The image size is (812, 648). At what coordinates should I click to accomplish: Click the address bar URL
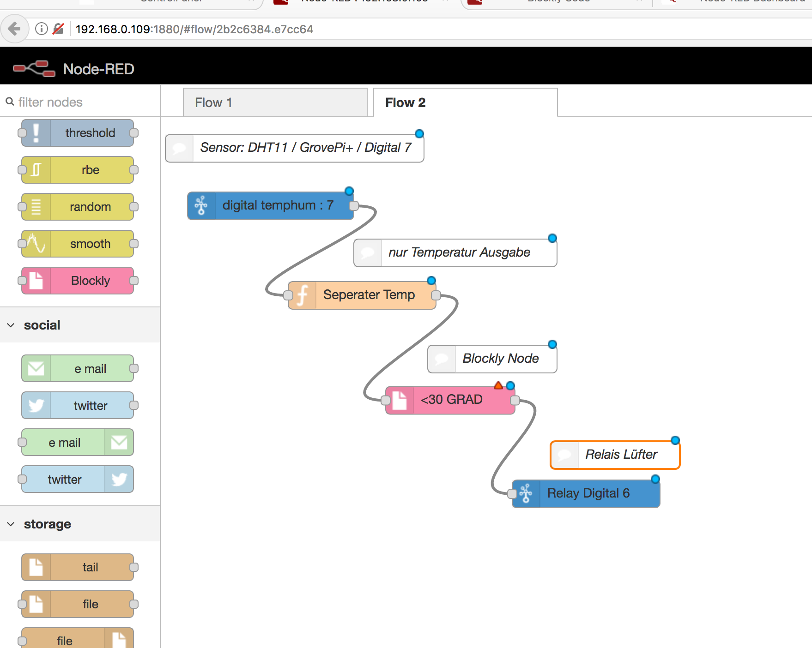[194, 29]
